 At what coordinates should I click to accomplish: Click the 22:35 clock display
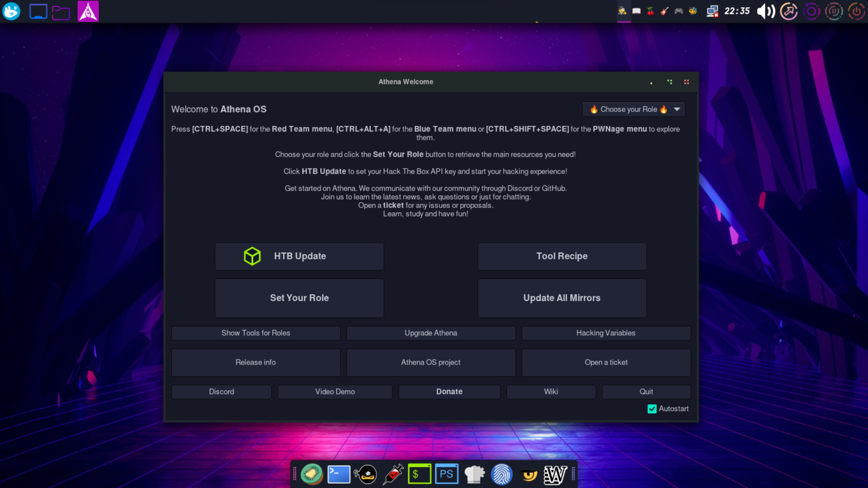(x=737, y=11)
